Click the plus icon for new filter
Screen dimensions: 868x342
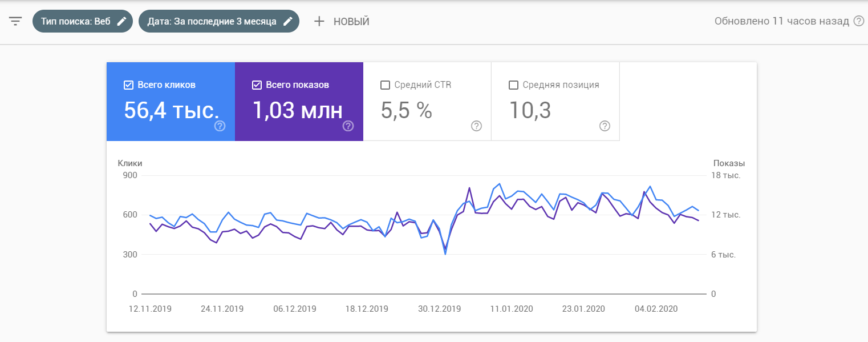[x=319, y=21]
